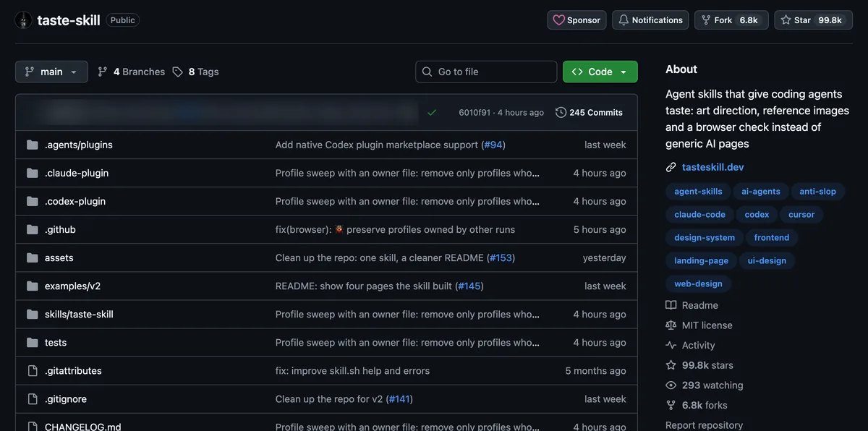View the 245 Commits history

click(589, 113)
